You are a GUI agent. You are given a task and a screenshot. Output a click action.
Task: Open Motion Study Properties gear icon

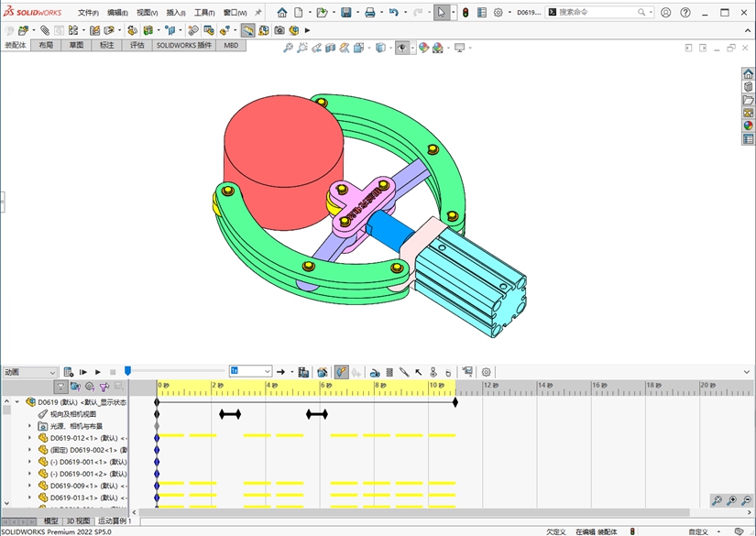(487, 372)
